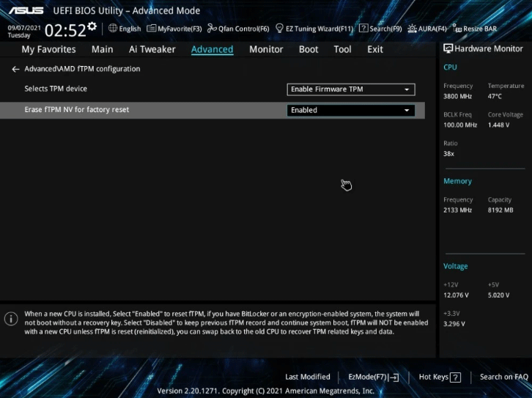The image size is (532, 398).
Task: Click the Hot Keys question mark icon
Action: point(455,377)
